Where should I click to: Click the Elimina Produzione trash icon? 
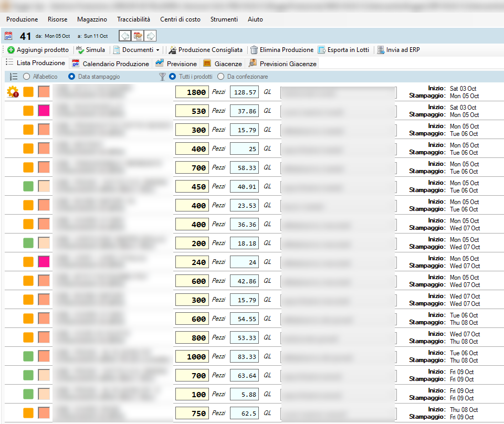coord(254,50)
